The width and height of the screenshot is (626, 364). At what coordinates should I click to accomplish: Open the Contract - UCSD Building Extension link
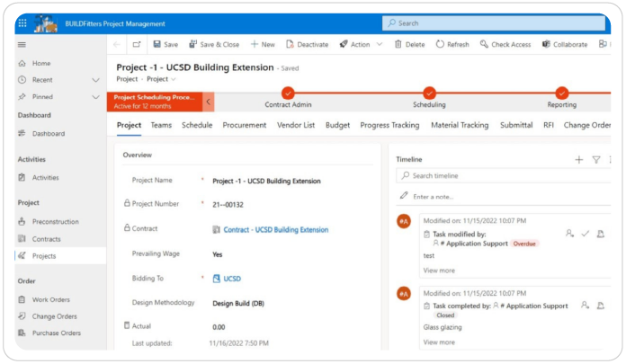[276, 229]
